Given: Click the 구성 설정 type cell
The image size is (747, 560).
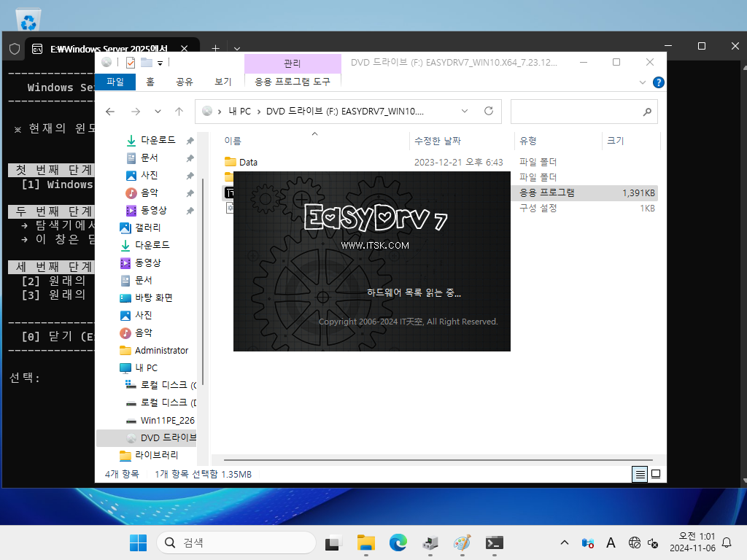Looking at the screenshot, I should click(x=538, y=208).
